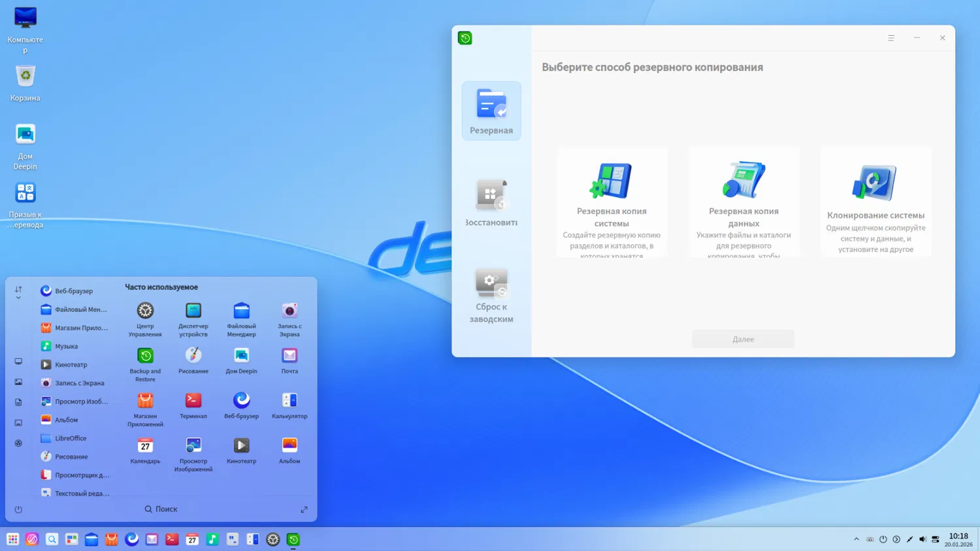This screenshot has width=980, height=551.
Task: Open Дом Deepin in the launcher grid
Action: pyautogui.click(x=242, y=360)
